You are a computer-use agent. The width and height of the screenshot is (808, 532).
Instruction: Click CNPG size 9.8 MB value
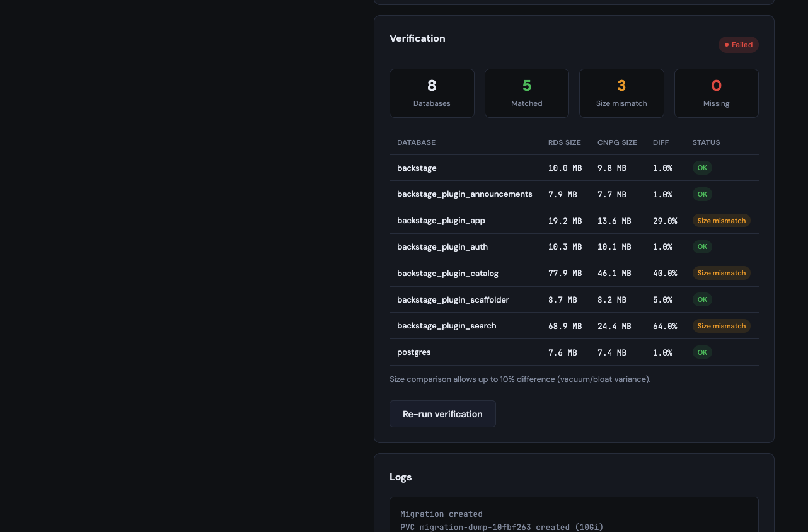(612, 168)
